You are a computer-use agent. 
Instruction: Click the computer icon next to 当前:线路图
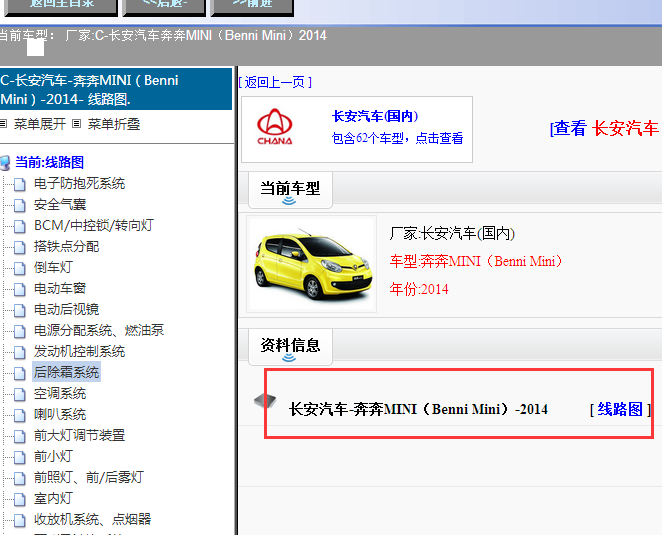(x=5, y=163)
